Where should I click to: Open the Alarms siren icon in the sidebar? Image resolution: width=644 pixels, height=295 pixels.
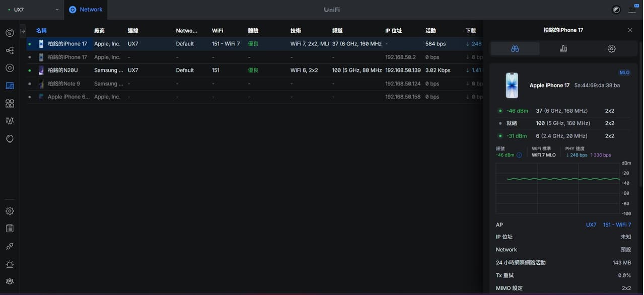click(x=10, y=264)
